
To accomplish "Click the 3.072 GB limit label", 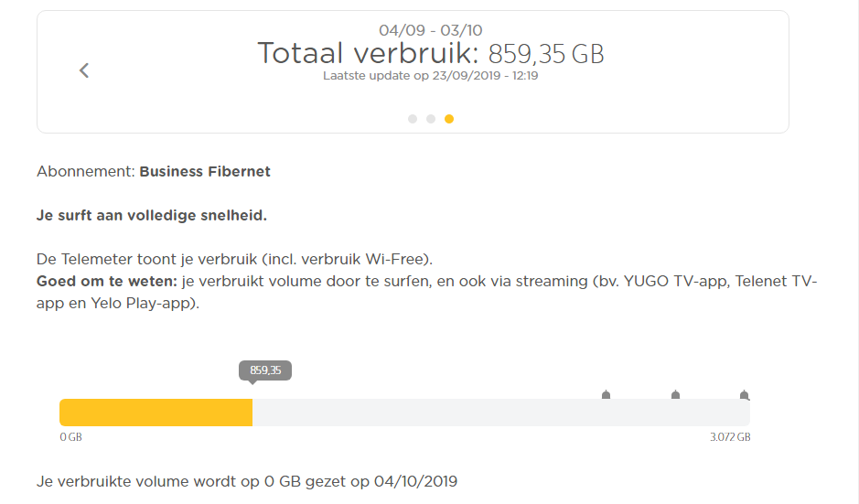I will (730, 437).
